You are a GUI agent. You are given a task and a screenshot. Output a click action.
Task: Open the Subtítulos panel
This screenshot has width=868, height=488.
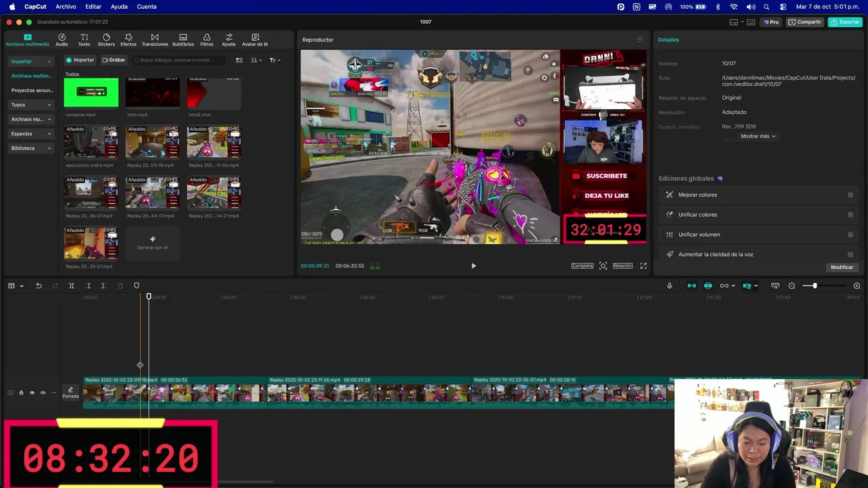click(183, 40)
